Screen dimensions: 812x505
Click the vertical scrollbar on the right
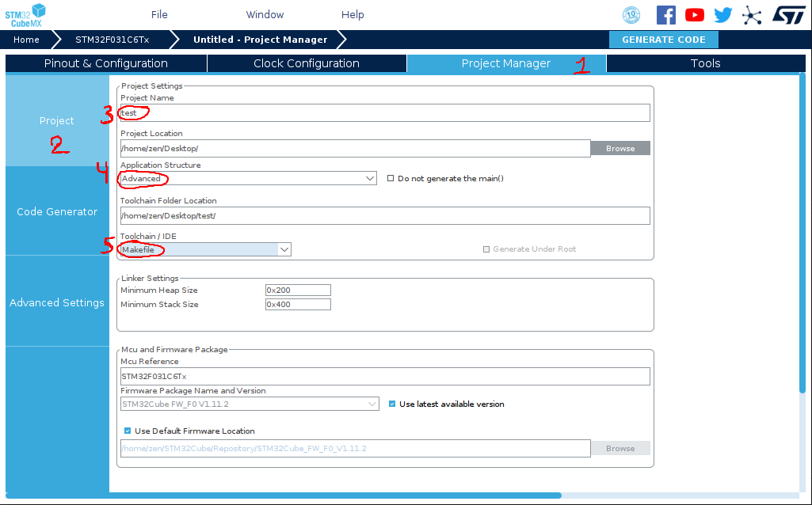802,233
